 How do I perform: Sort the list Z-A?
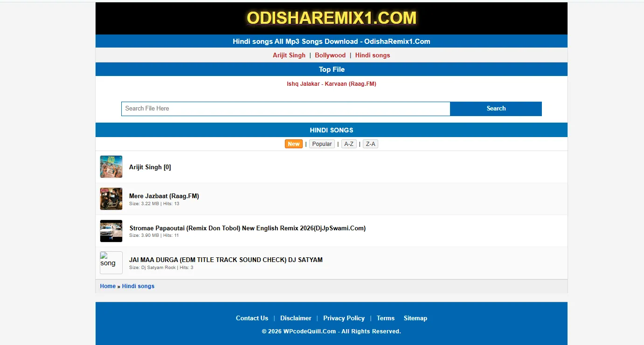(370, 144)
